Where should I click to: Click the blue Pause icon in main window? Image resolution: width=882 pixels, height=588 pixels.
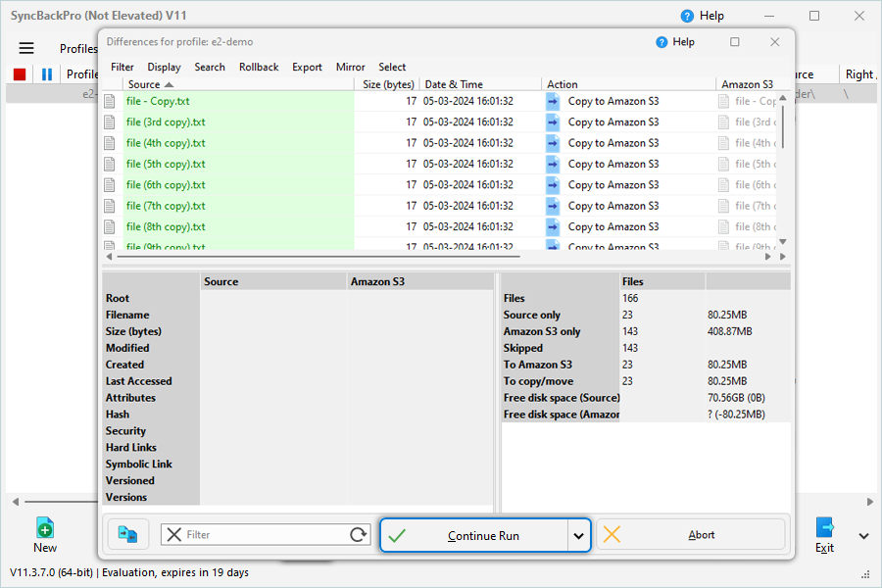tap(47, 74)
